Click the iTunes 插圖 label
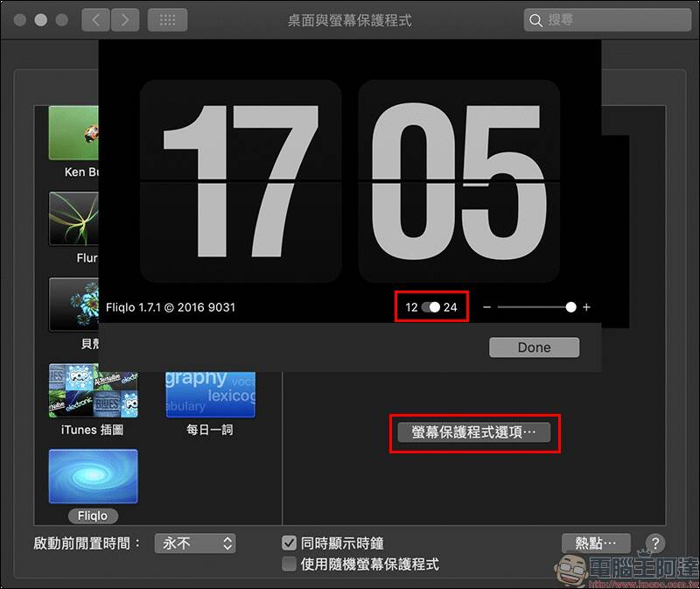Image resolution: width=700 pixels, height=589 pixels. [x=93, y=430]
